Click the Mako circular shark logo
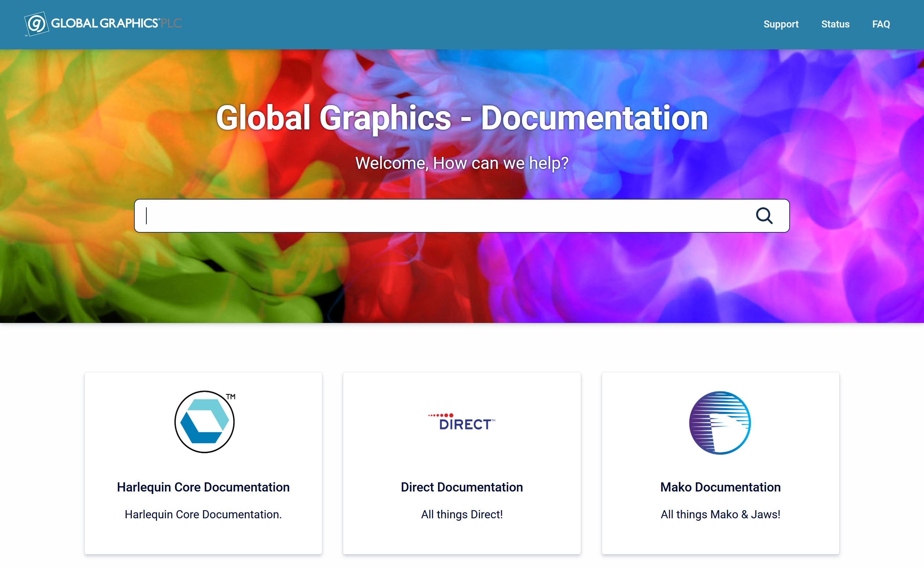This screenshot has width=924, height=568. coord(720,423)
